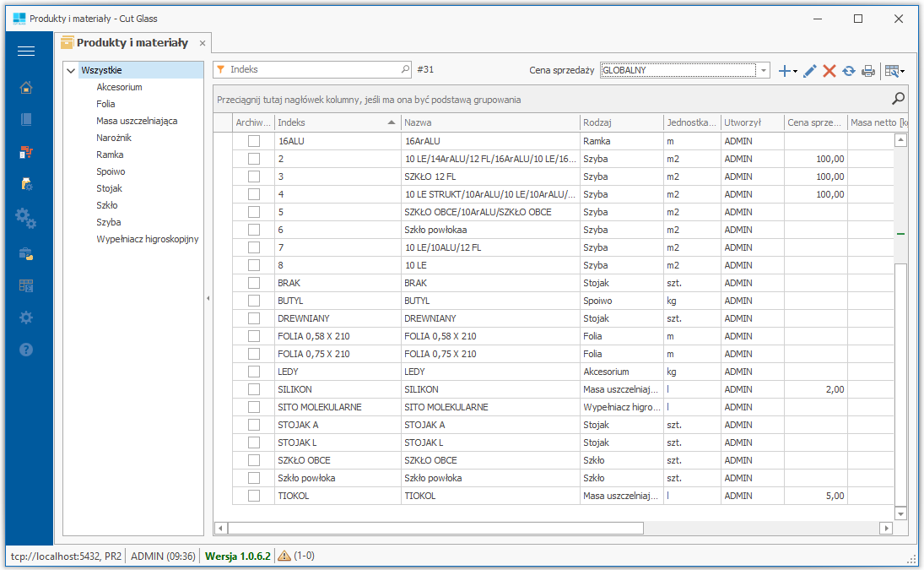
Task: Go to the home icon in sidebar
Action: [x=26, y=88]
